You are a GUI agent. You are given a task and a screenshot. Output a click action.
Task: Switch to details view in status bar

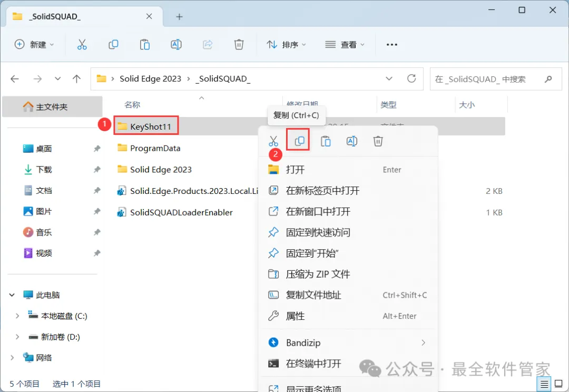tap(544, 384)
